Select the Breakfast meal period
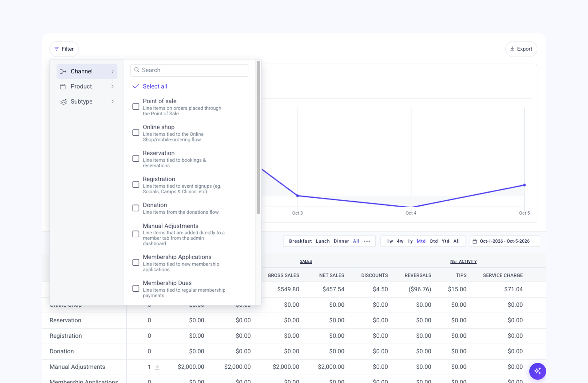 tap(300, 241)
